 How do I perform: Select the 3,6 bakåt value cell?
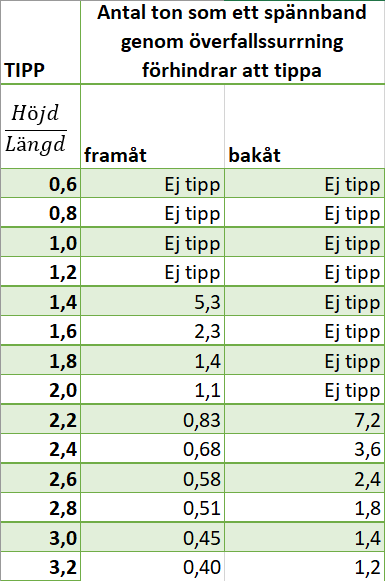tap(305, 448)
